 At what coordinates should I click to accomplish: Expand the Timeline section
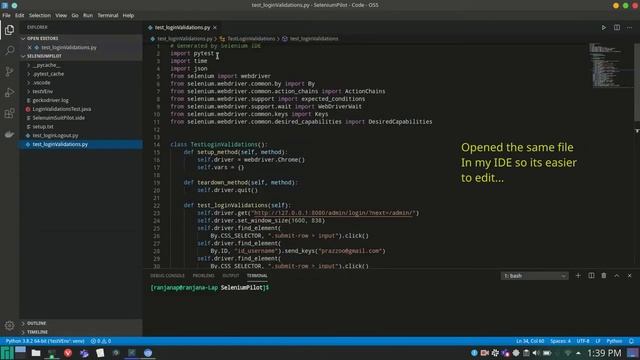coord(37,332)
